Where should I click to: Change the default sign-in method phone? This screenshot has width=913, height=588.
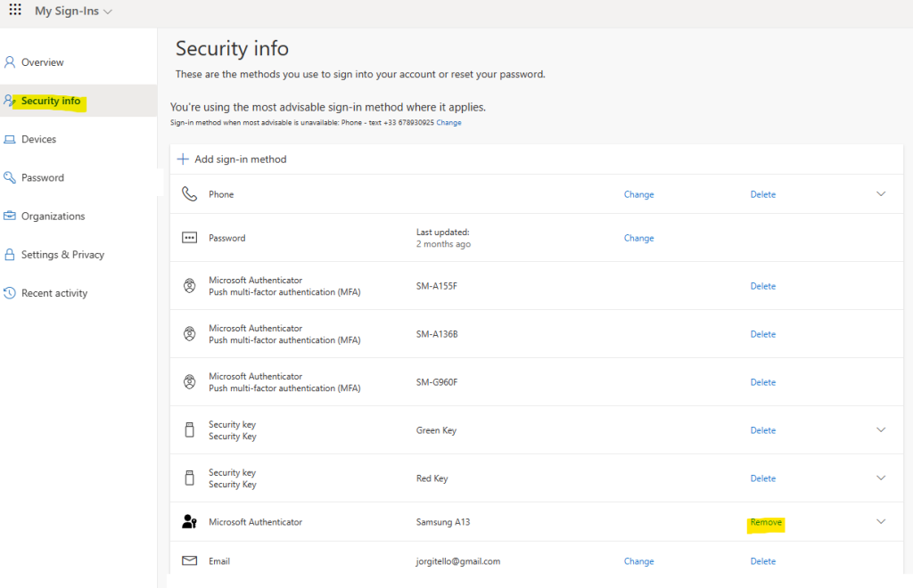pyautogui.click(x=449, y=123)
